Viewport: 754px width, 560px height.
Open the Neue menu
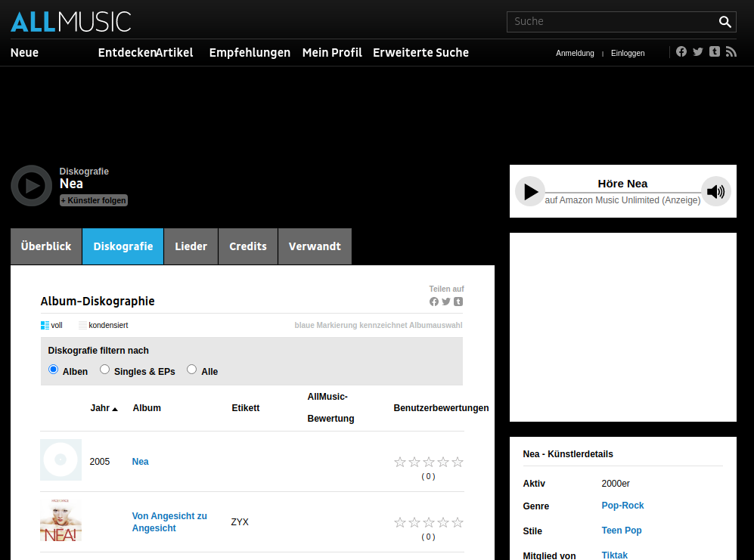coord(24,53)
